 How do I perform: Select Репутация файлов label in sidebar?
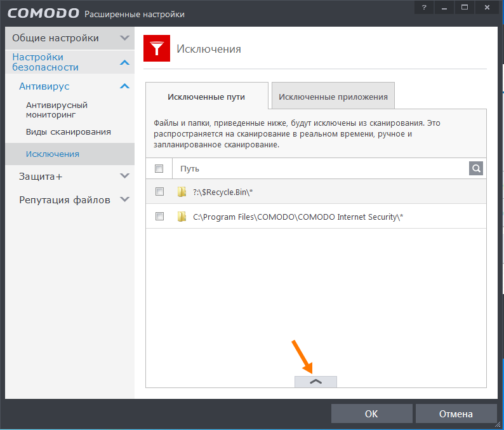point(65,199)
